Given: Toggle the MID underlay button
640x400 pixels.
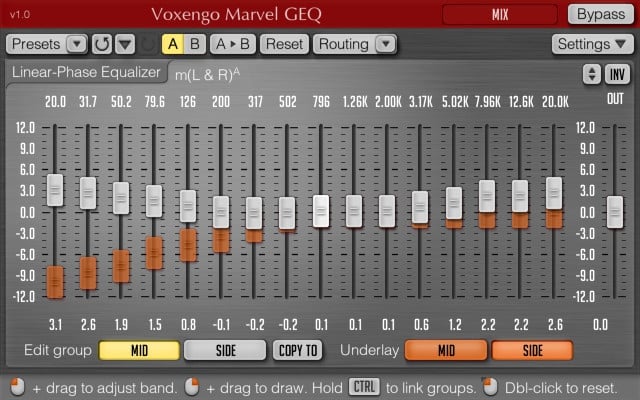Looking at the screenshot, I should click(445, 350).
